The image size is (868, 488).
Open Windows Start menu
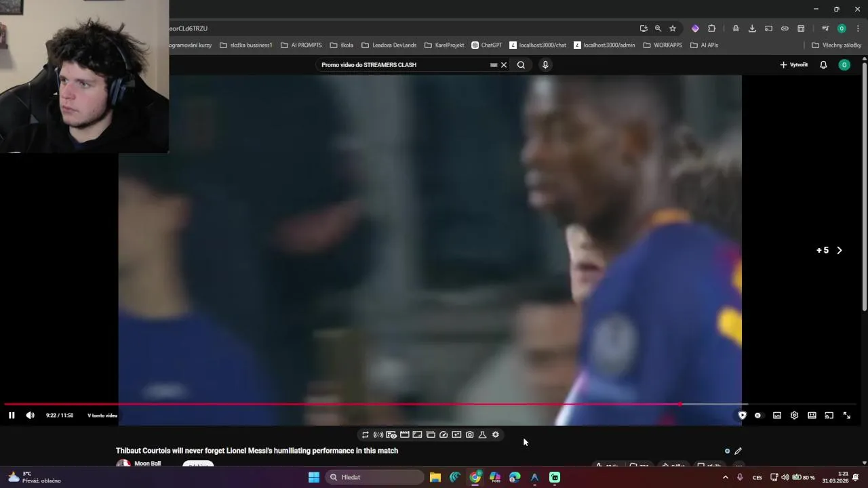[314, 477]
